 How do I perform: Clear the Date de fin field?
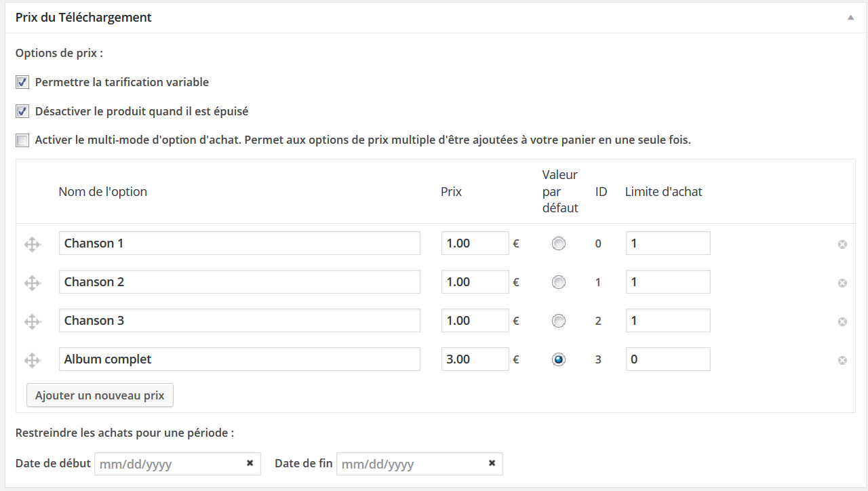(492, 463)
